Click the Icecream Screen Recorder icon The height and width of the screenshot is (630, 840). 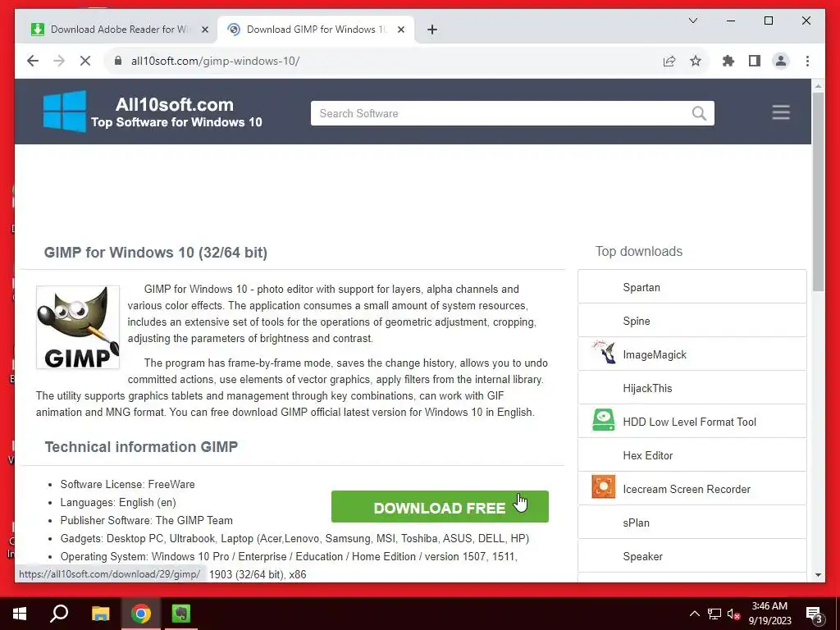(x=603, y=486)
